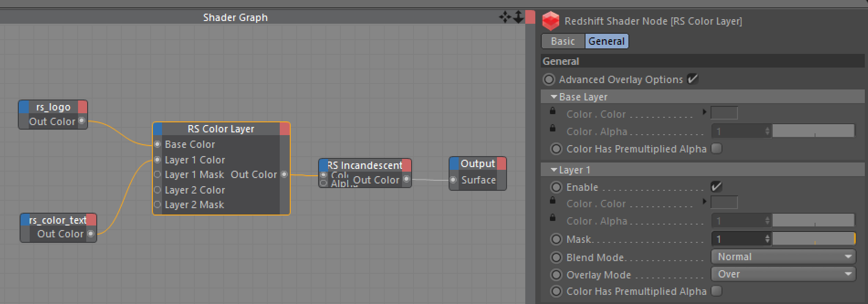The width and height of the screenshot is (868, 304).
Task: Select the RS Incandescent node title
Action: pos(365,165)
